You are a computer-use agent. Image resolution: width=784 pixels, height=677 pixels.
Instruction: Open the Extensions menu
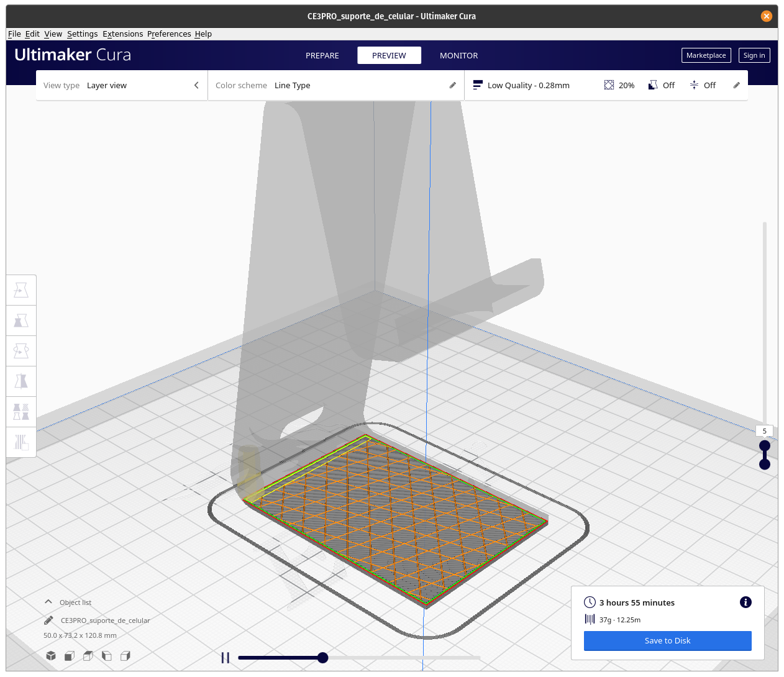click(x=122, y=34)
